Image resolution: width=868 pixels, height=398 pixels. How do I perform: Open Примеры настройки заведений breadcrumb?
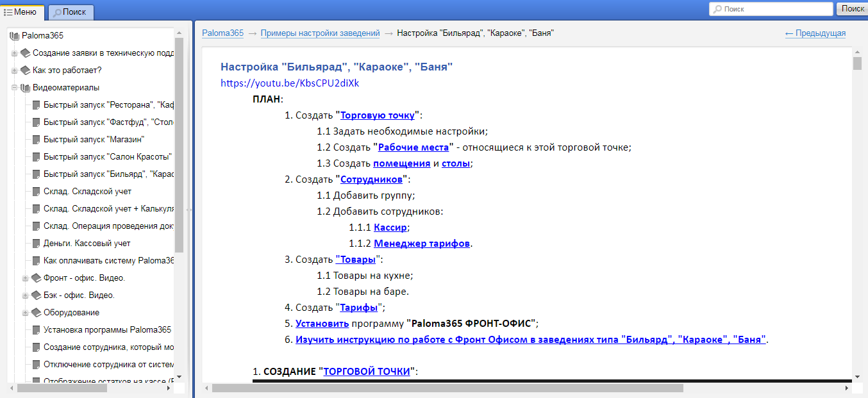320,33
